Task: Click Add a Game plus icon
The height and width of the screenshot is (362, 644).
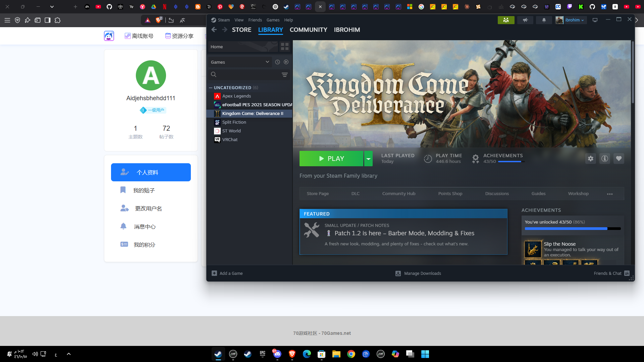Action: [214, 273]
